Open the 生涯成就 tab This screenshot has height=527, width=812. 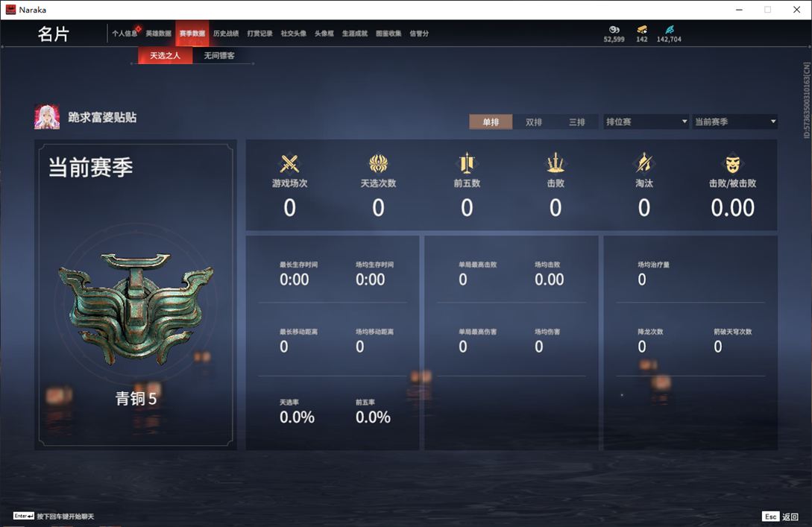click(x=355, y=33)
